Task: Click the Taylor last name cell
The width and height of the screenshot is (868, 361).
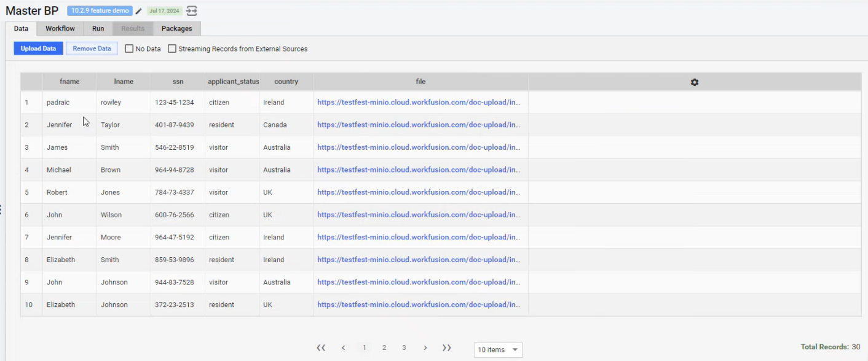Action: coord(124,125)
